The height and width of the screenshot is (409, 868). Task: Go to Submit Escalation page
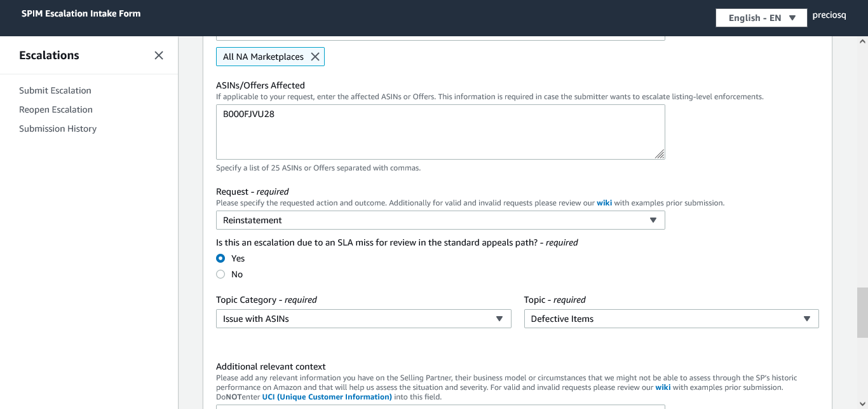coord(55,90)
